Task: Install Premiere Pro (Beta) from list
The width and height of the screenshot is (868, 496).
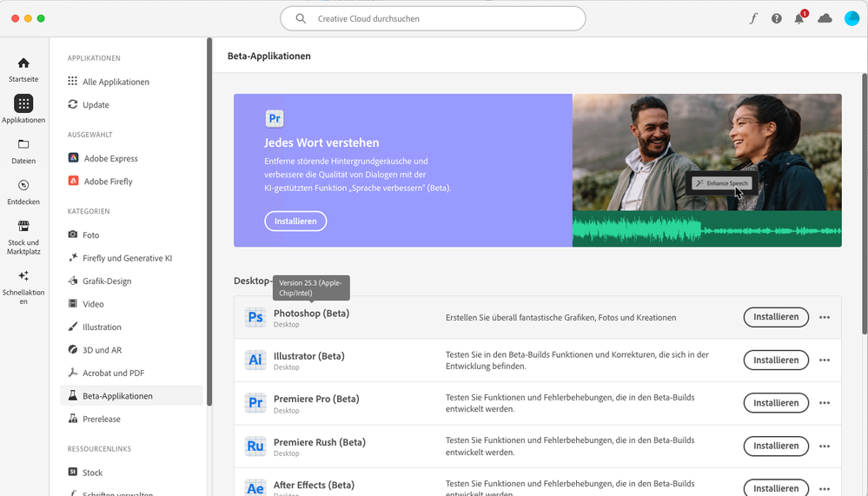Action: click(776, 403)
